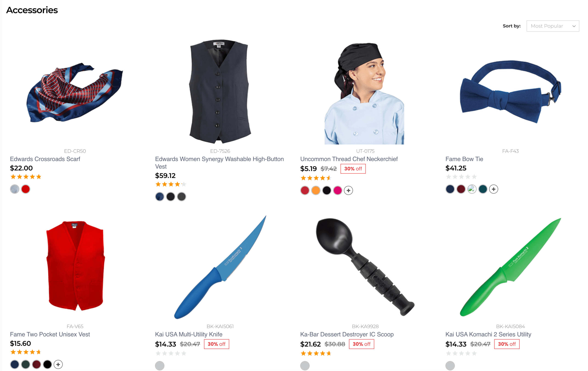Show more colors for Fame Unisex Vest
The width and height of the screenshot is (588, 371).
pos(58,364)
